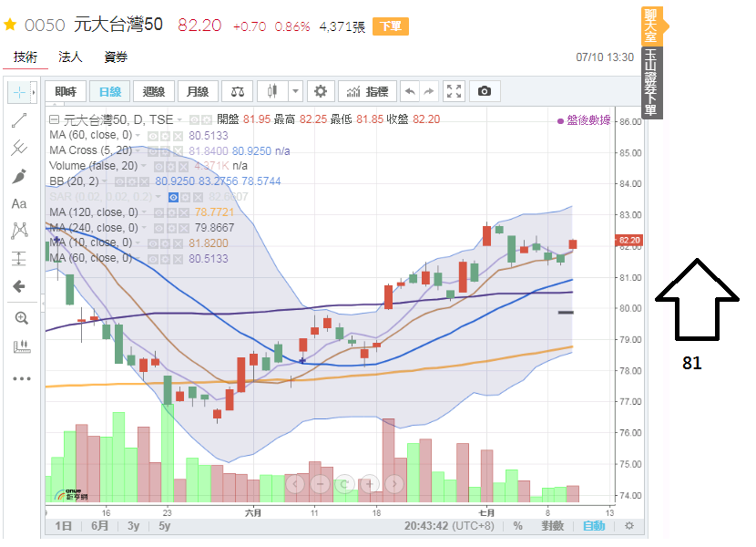
Task: Open the 聊天室 chat room tab
Action: (x=651, y=26)
